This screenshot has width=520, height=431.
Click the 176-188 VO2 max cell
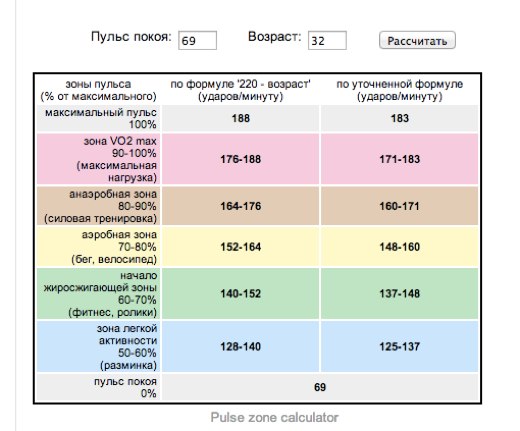240,159
